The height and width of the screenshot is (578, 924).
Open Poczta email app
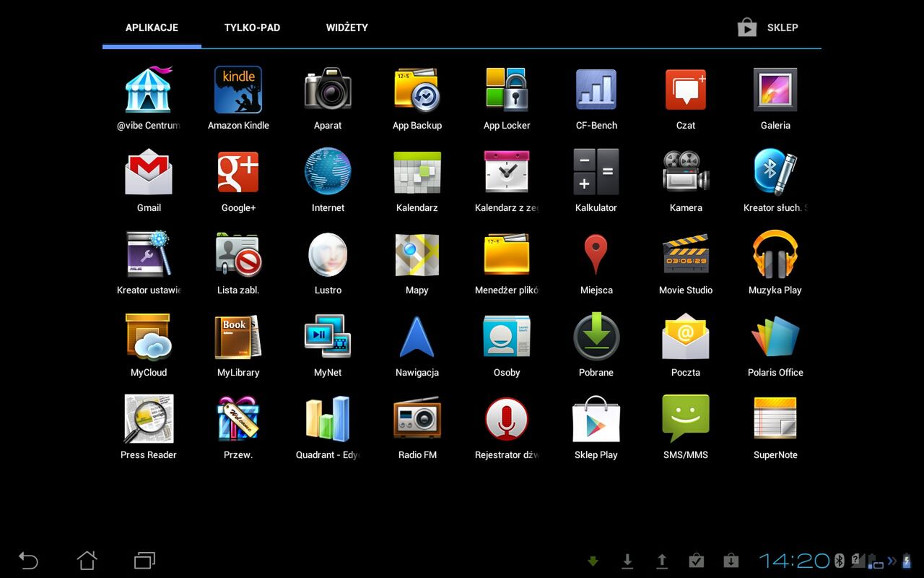pos(686,337)
